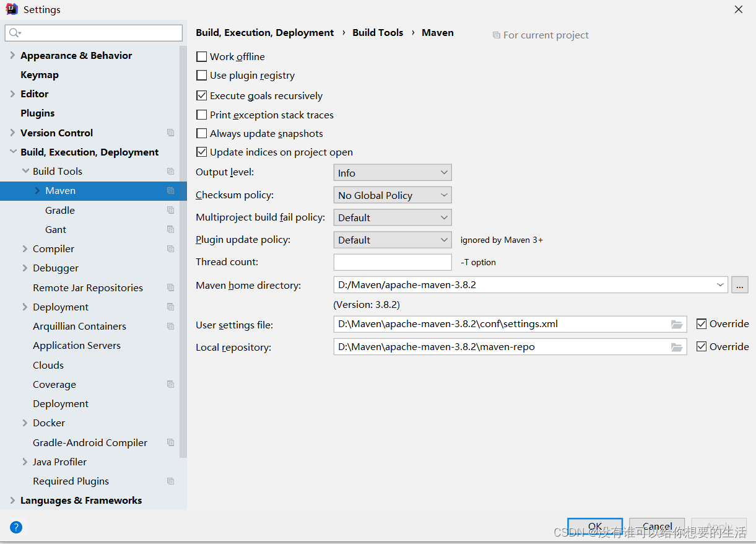Viewport: 756px width, 544px height.
Task: Select Plugins in the settings tree
Action: [x=38, y=113]
